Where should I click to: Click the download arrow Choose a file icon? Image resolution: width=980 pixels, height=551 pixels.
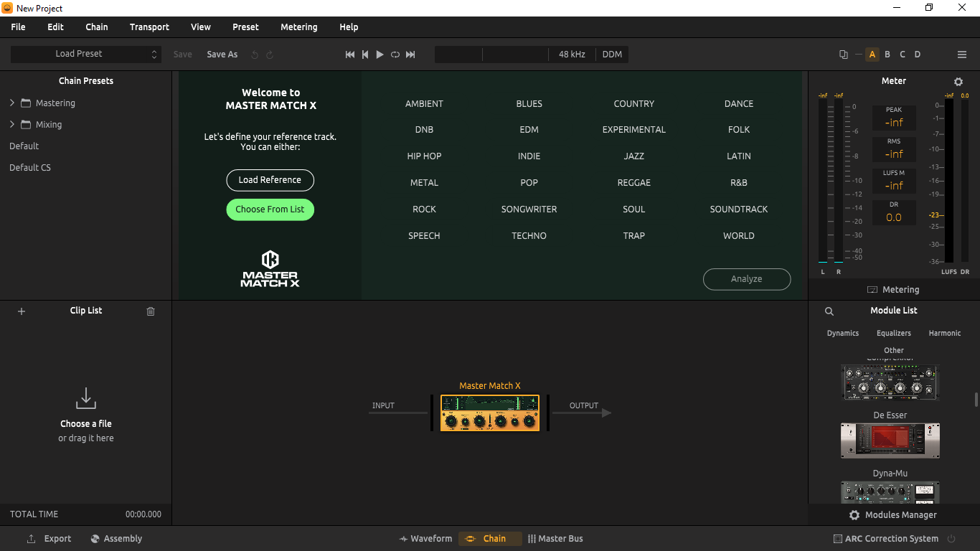86,398
